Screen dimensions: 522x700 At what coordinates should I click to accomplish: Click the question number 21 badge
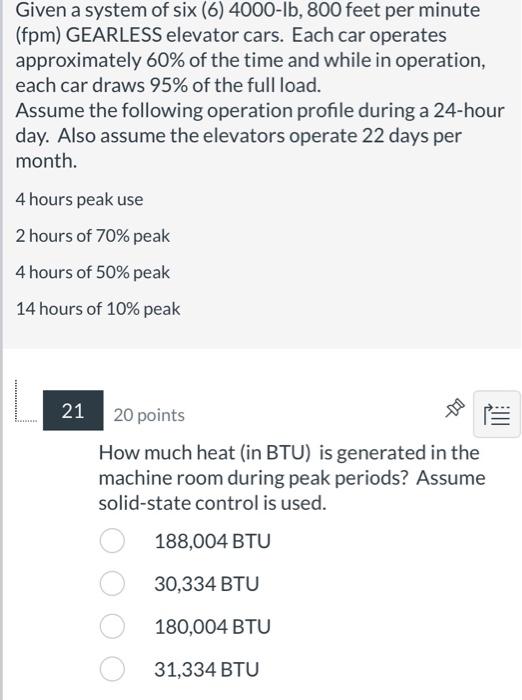tap(73, 410)
